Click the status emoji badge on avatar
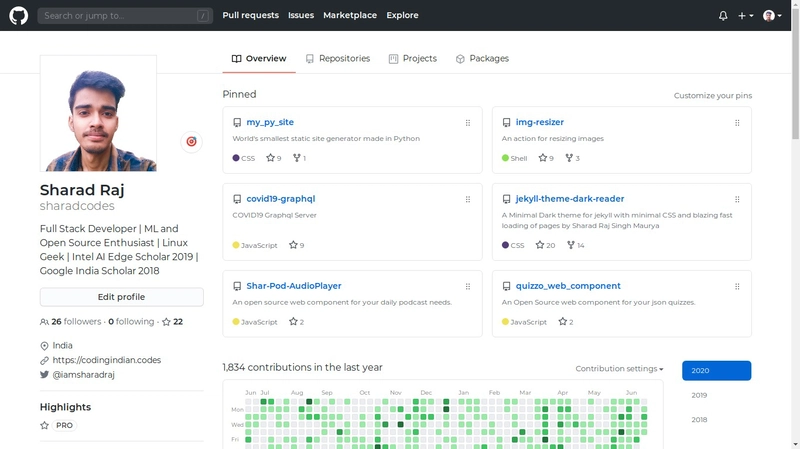Viewport: 800px width, 449px height. (x=191, y=142)
